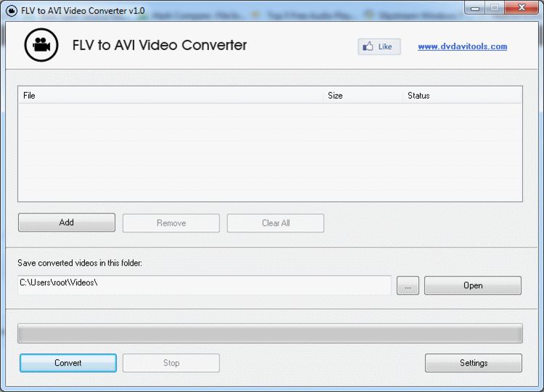Click the Clear All button
The height and width of the screenshot is (392, 544).
coord(275,223)
